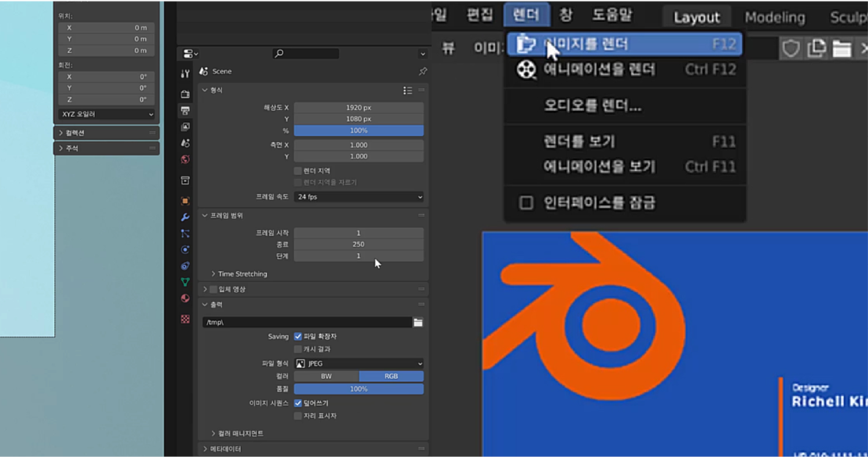Image resolution: width=868 pixels, height=457 pixels.
Task: Open the Texture properties tab
Action: (185, 320)
